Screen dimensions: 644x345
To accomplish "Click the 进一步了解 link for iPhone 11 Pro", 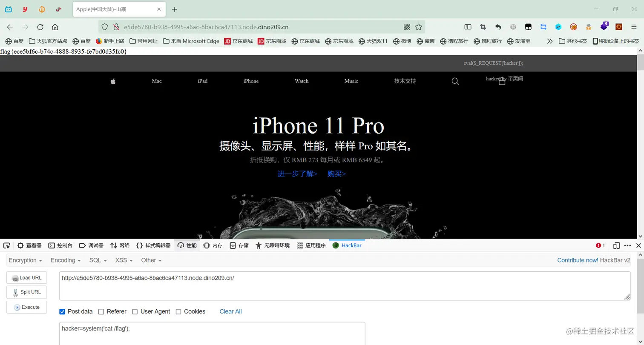I will (297, 174).
